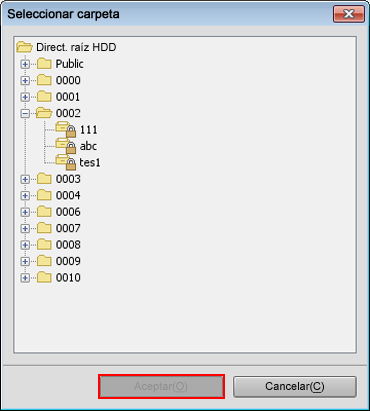Click the 0004 folder icon
This screenshot has width=370, height=411.
(x=44, y=195)
